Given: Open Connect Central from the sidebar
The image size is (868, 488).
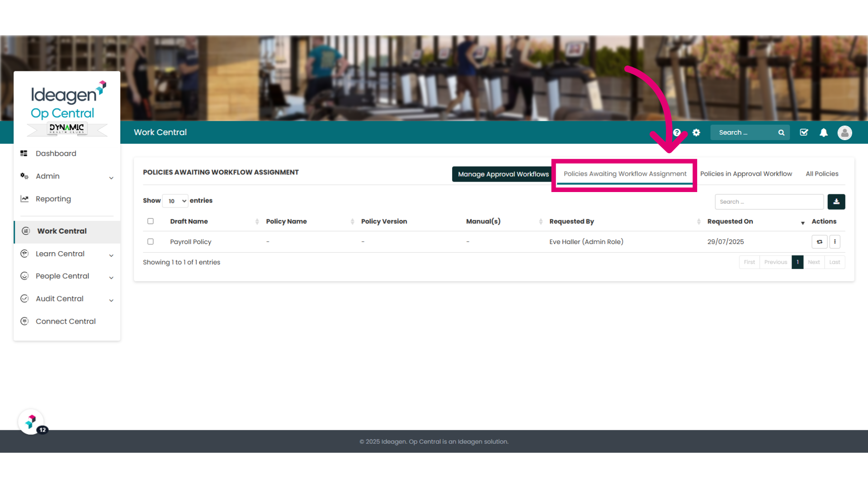Looking at the screenshot, I should (x=66, y=321).
